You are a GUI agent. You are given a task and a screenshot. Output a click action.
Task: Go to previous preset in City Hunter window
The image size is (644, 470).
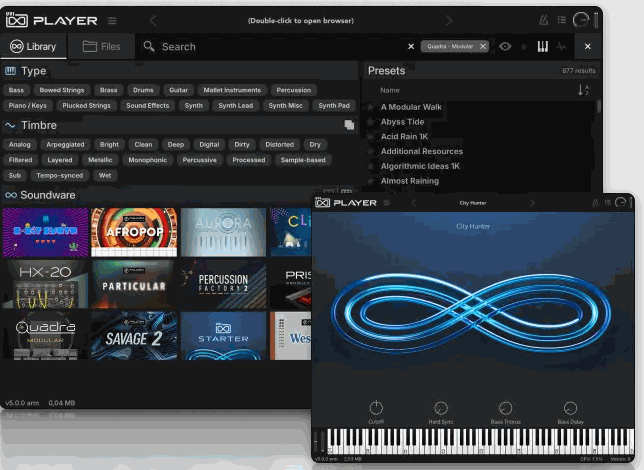click(414, 203)
